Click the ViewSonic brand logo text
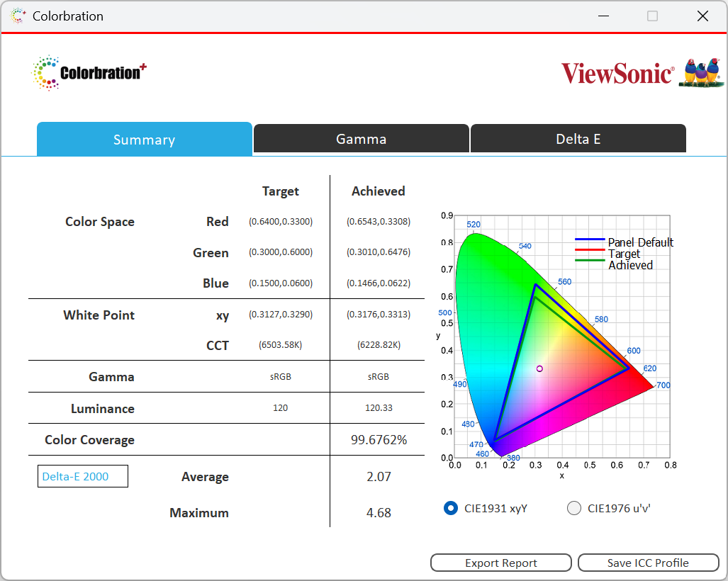The image size is (728, 581). click(617, 74)
